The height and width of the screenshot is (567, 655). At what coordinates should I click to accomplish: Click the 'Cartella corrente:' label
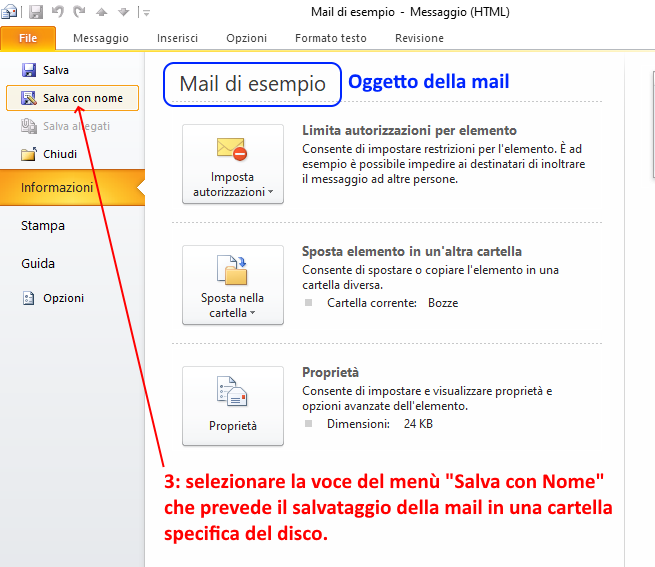(372, 303)
